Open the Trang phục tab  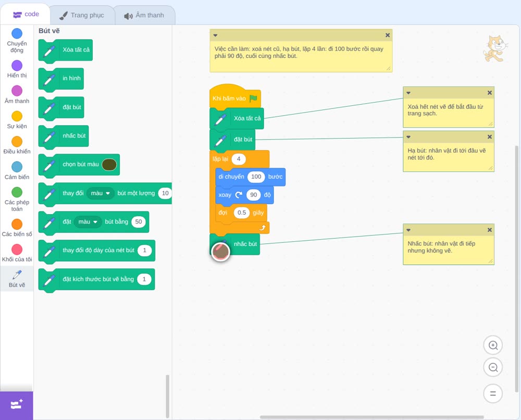pyautogui.click(x=82, y=15)
